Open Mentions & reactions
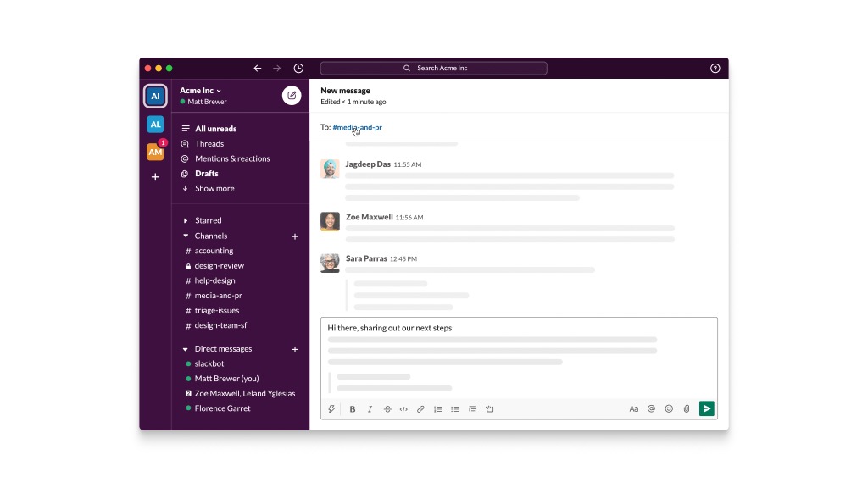 click(x=232, y=158)
